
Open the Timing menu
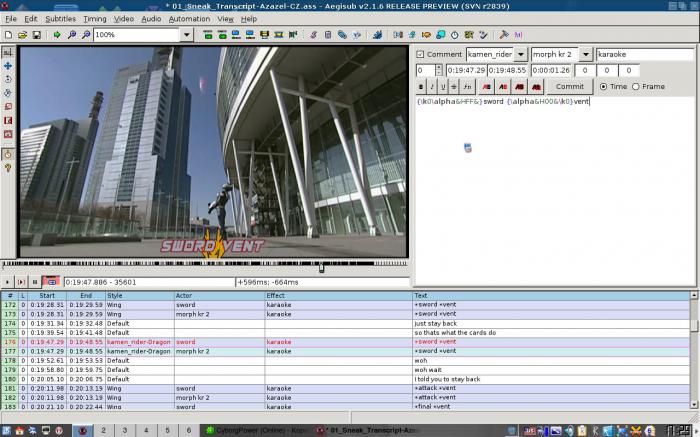click(95, 19)
